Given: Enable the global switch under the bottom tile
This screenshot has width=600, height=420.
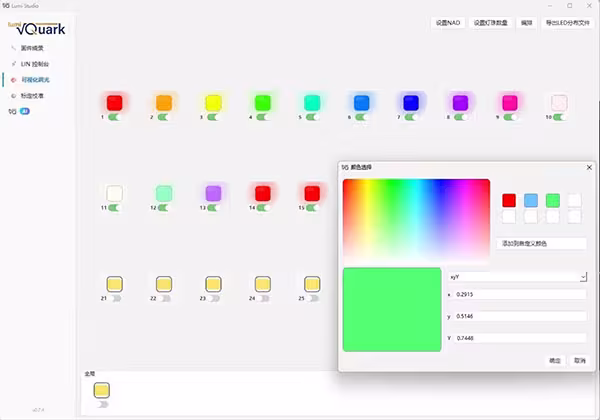Looking at the screenshot, I should point(102,404).
